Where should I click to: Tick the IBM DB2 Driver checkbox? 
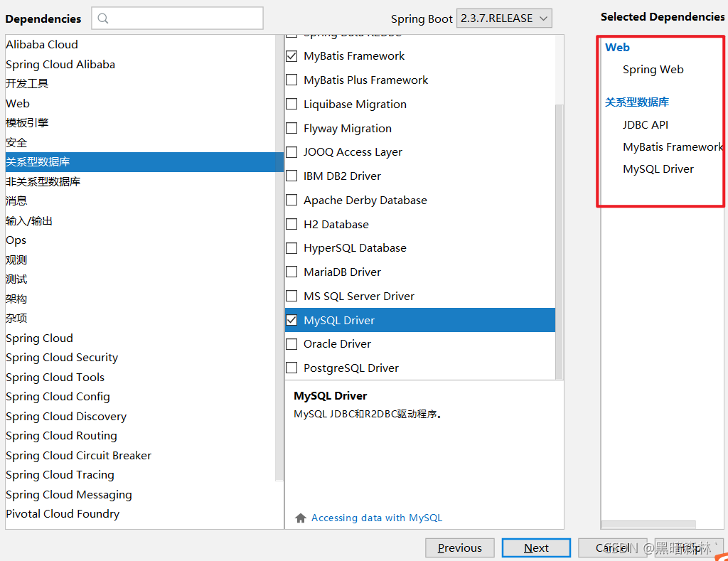click(x=291, y=176)
